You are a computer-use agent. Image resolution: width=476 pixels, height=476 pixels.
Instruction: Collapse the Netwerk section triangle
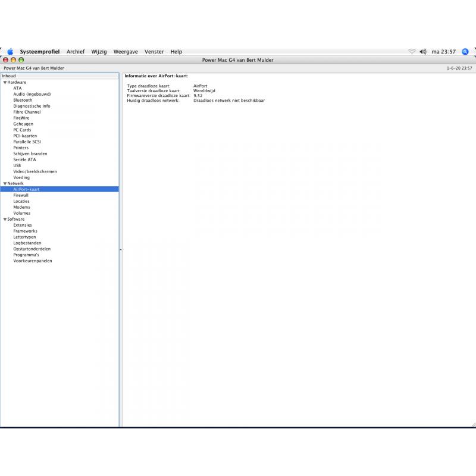(x=5, y=184)
